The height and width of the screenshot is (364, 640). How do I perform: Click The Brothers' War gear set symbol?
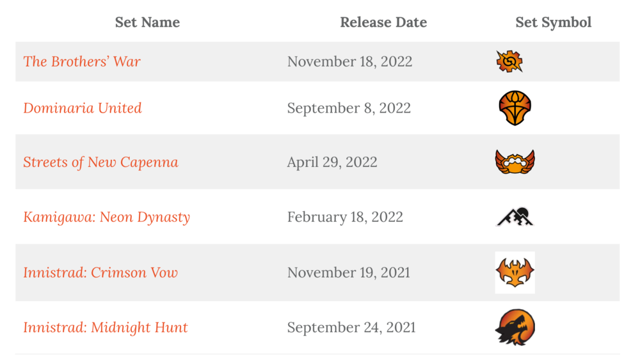coord(509,61)
